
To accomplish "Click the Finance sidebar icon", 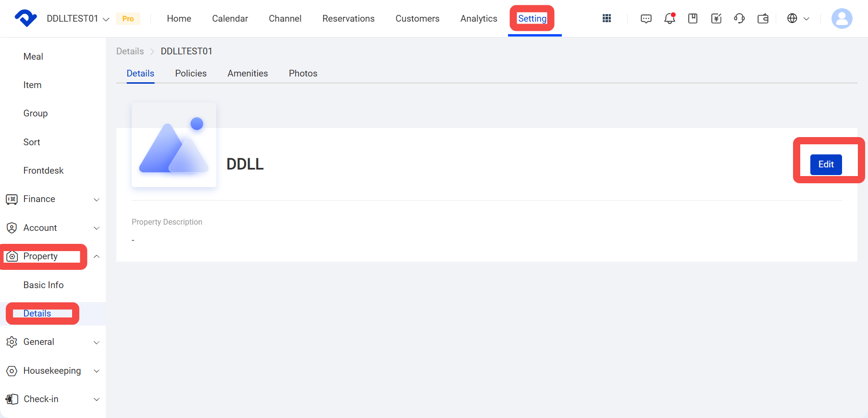I will pos(12,199).
